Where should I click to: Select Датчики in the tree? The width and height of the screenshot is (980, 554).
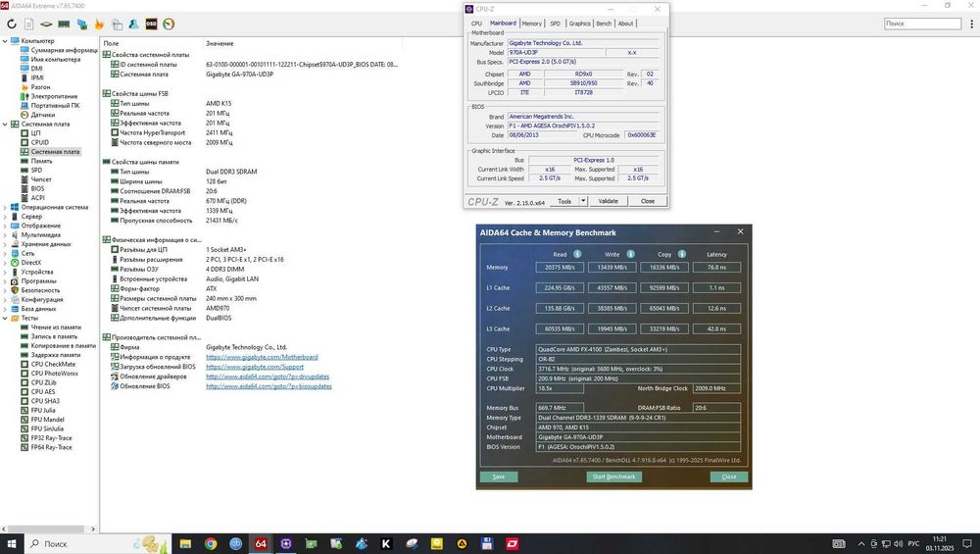tap(42, 115)
